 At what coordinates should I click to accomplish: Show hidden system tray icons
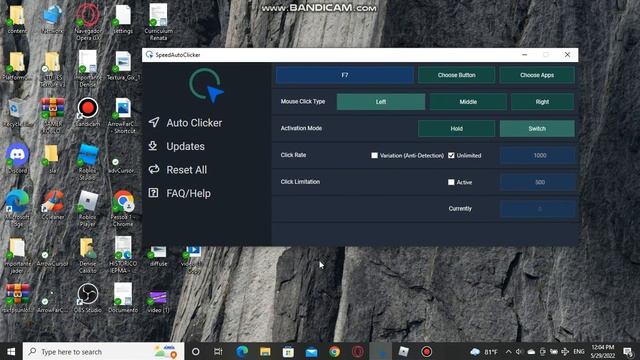(x=508, y=351)
